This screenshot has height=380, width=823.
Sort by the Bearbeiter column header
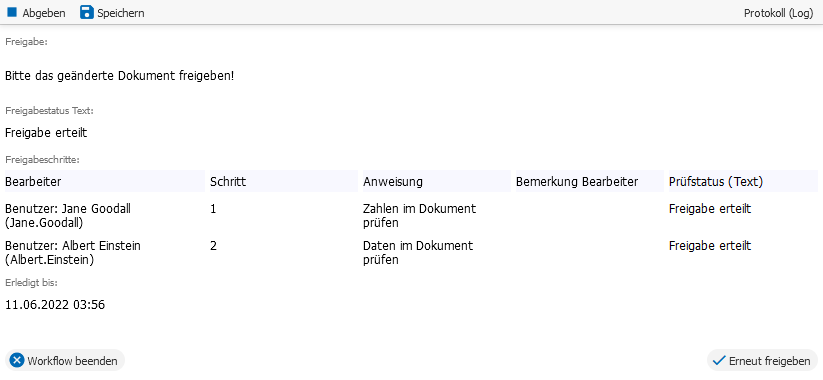coord(105,182)
